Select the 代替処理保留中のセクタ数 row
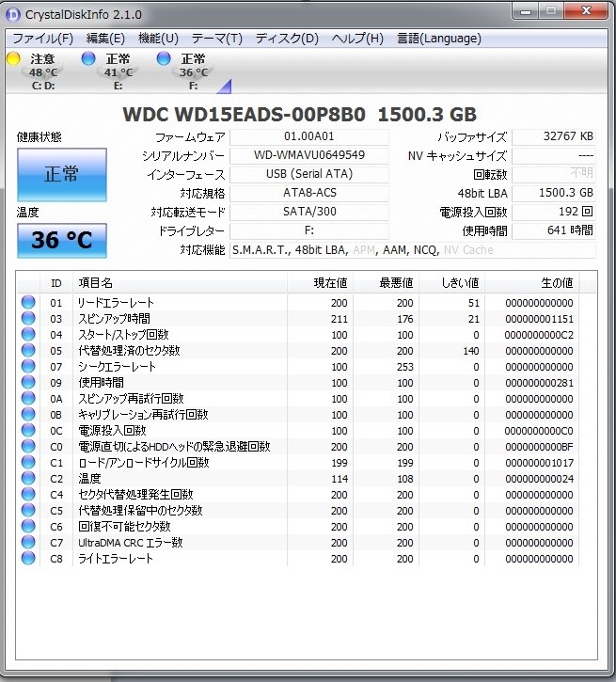Image resolution: width=616 pixels, height=682 pixels. click(298, 510)
